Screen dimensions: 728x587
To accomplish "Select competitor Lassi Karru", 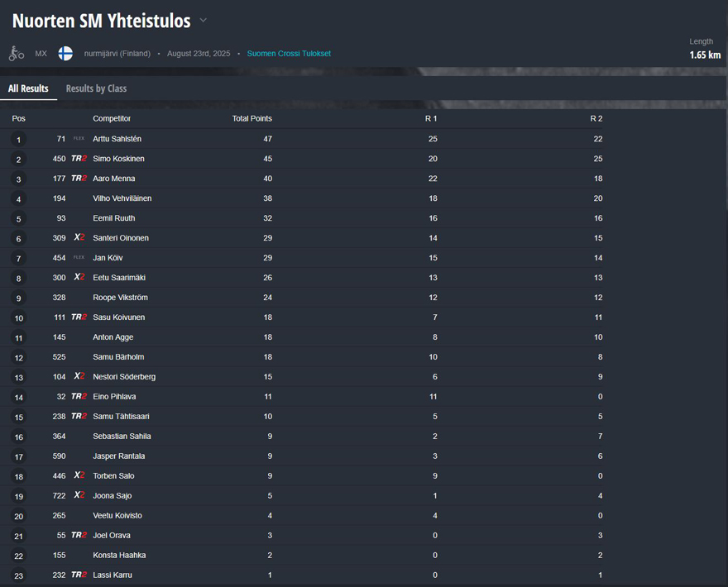I will (113, 575).
